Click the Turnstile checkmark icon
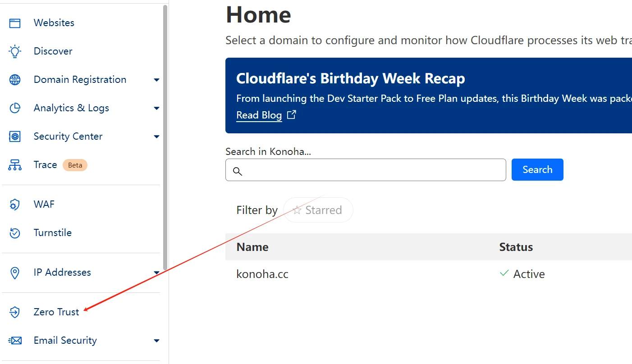The width and height of the screenshot is (632, 364). 15,233
